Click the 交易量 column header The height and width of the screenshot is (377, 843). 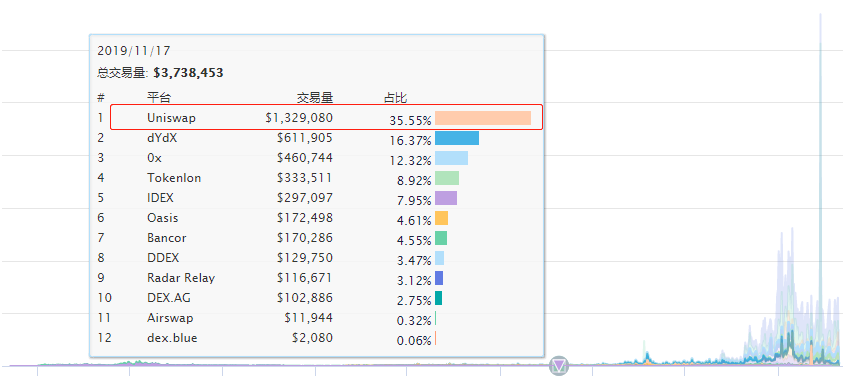coord(316,98)
